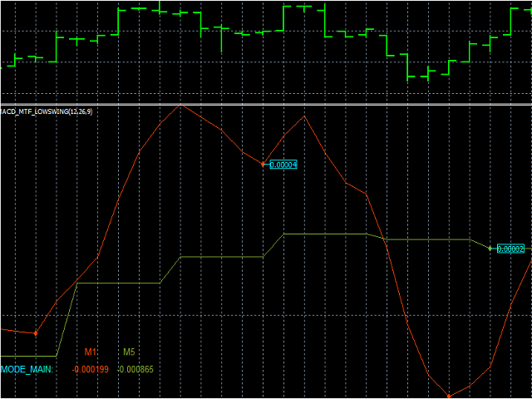Click the indicator title MACD_MTF_LOWSWING(12,26,9)
Viewport: 532px width, 399px height.
pyautogui.click(x=47, y=112)
